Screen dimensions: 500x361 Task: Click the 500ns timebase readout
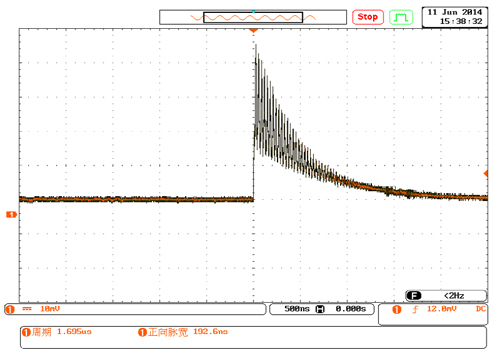point(297,309)
